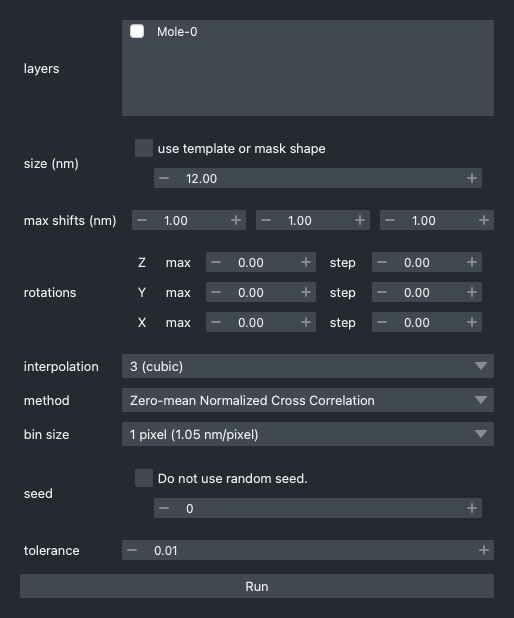Click the tolerance 0.01 value field
The image size is (514, 618).
307,550
